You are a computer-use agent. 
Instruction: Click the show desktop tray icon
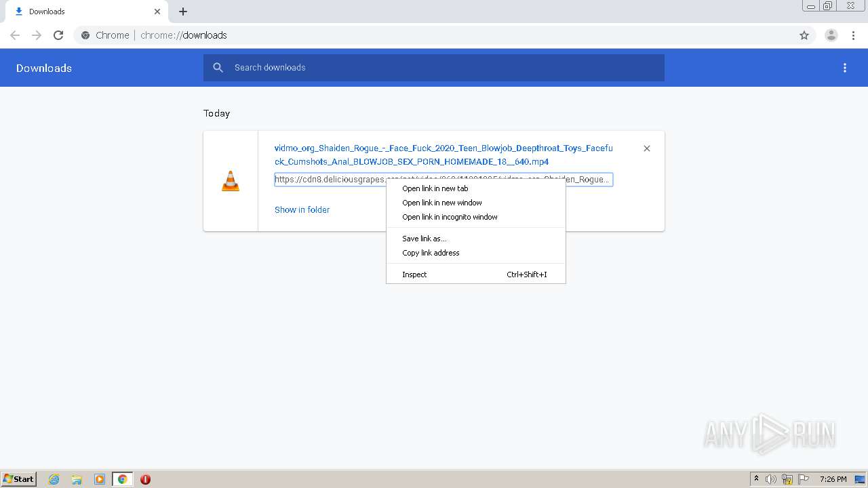(860, 479)
